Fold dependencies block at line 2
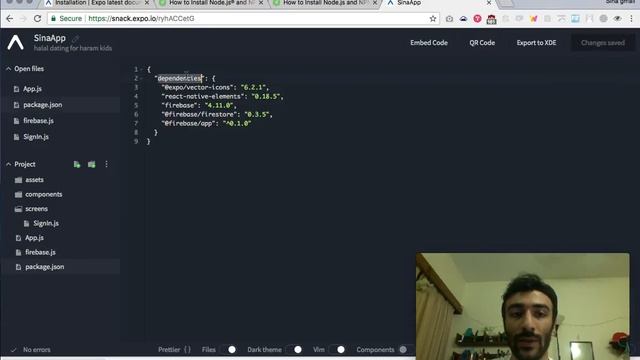640x360 pixels. [141, 78]
